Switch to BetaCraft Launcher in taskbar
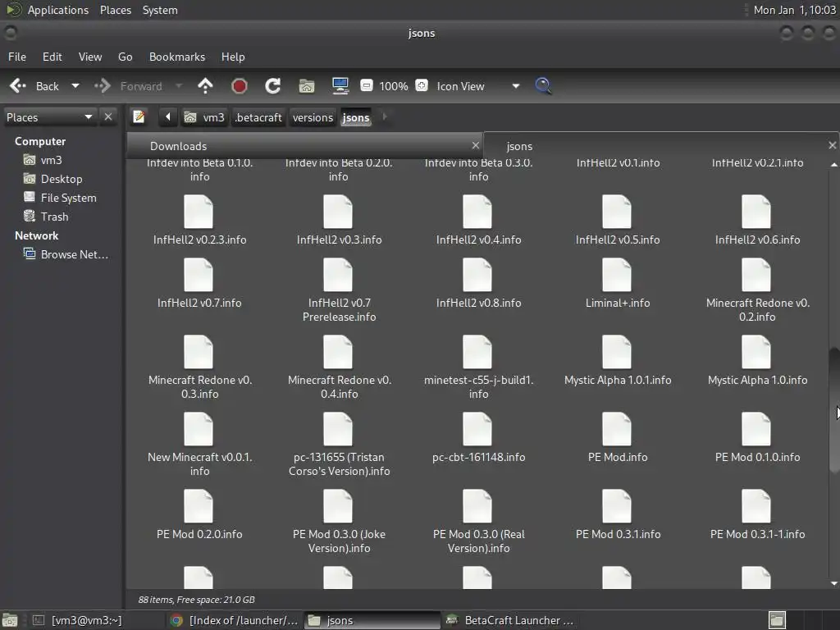 coord(510,620)
